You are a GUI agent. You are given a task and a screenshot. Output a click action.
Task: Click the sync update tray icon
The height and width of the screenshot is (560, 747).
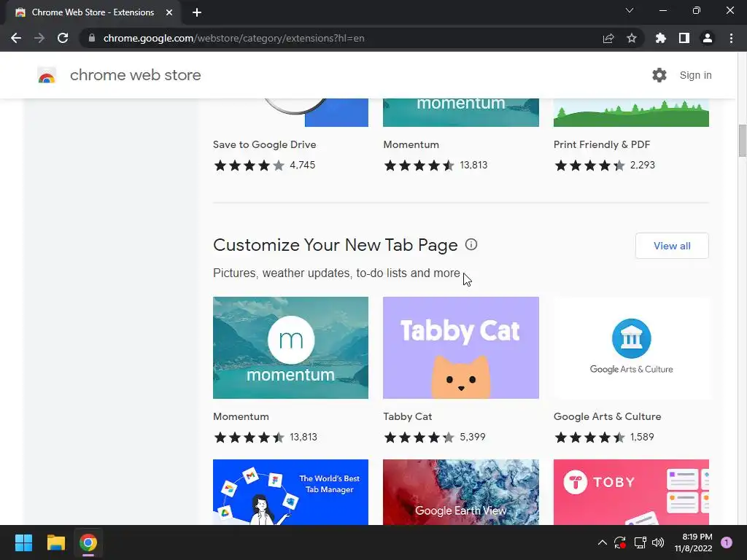pos(620,542)
